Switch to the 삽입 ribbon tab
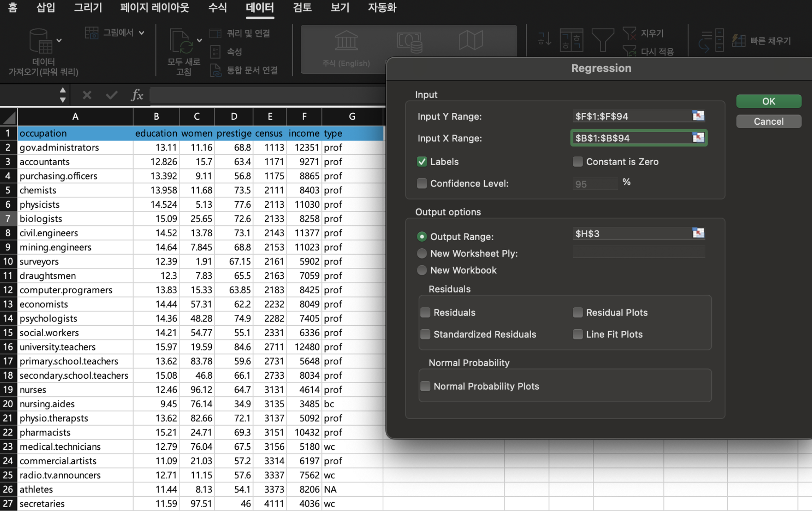This screenshot has height=511, width=812. click(46, 8)
